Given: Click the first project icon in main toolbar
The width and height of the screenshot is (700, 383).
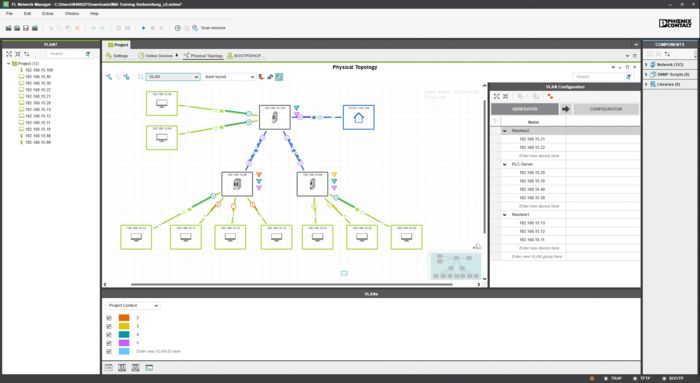Looking at the screenshot, I should (x=8, y=28).
